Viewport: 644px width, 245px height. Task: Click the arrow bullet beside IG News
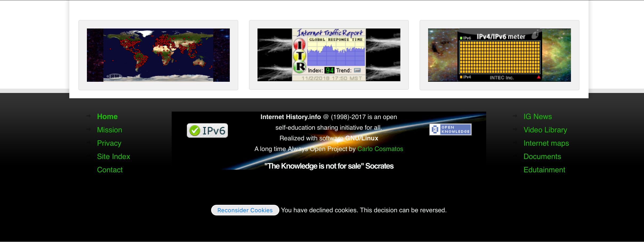click(x=515, y=116)
